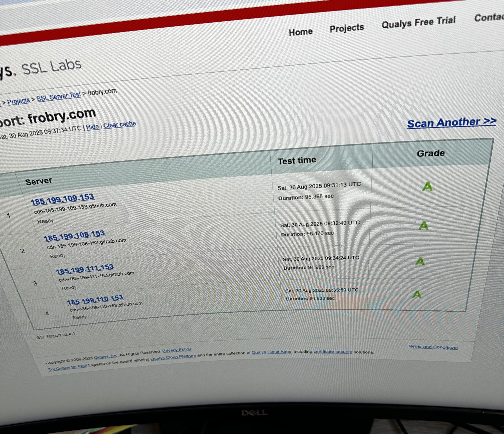The height and width of the screenshot is (434, 504).
Task: Open Terms and Conditions link
Action: (x=432, y=347)
